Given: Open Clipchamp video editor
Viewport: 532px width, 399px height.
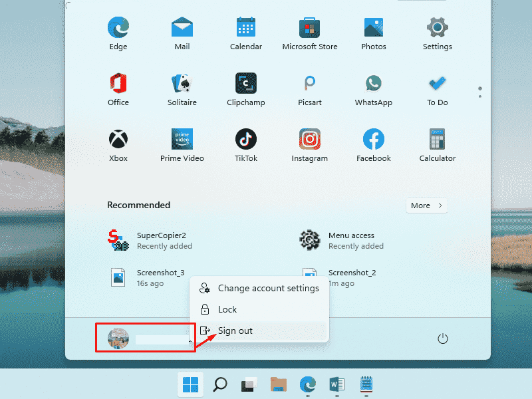Looking at the screenshot, I should pos(245,86).
